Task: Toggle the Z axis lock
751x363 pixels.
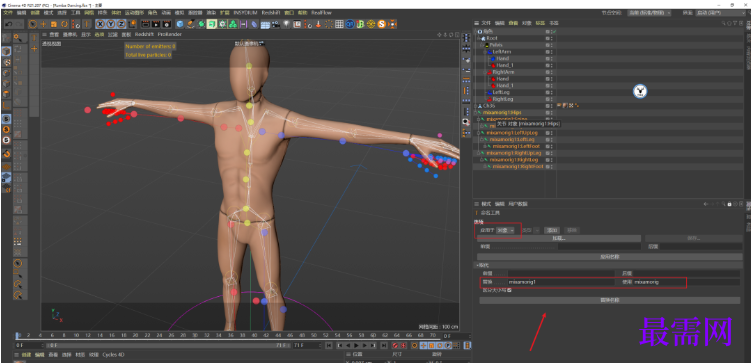Action: point(121,24)
